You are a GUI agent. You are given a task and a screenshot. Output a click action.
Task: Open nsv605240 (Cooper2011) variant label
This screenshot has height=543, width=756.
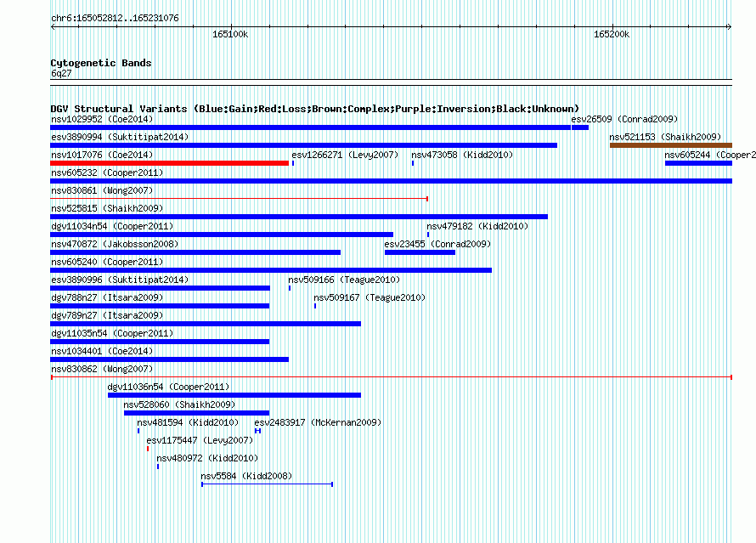click(x=107, y=262)
